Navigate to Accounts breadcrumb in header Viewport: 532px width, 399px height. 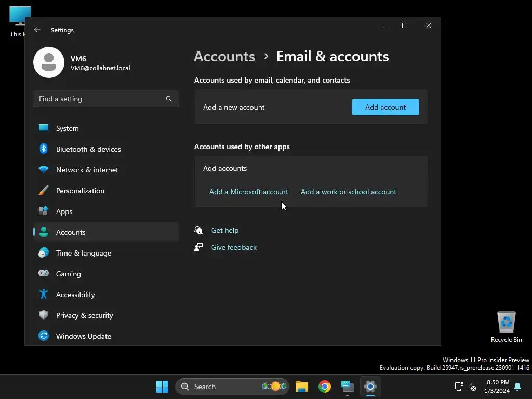224,56
